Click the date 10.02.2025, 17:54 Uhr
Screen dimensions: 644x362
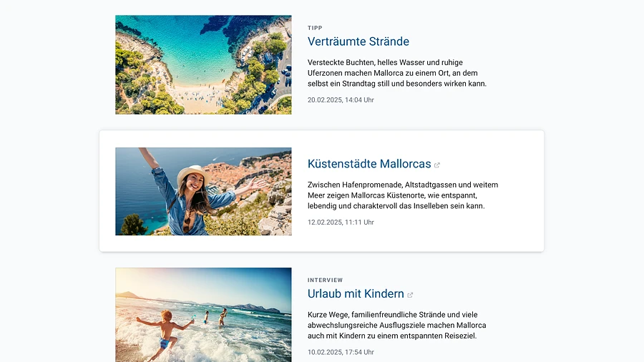(x=341, y=352)
